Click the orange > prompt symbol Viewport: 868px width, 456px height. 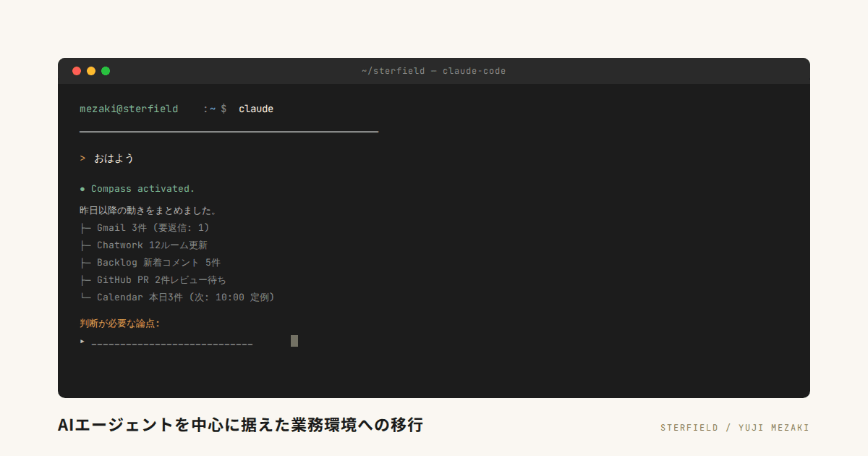[82, 159]
